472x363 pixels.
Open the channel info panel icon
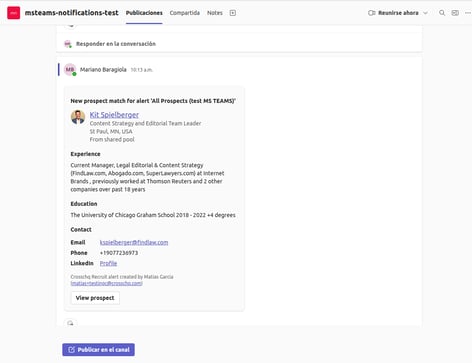pos(455,13)
